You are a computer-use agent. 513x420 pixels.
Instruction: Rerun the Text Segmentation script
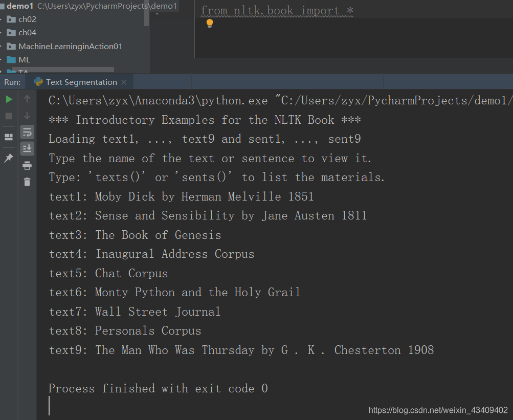(x=9, y=99)
